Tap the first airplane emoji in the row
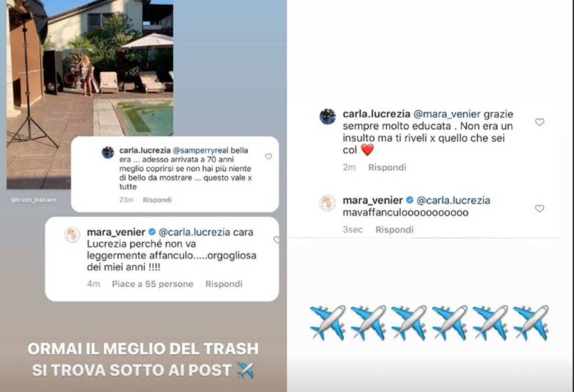The image size is (574, 392). pos(327,323)
